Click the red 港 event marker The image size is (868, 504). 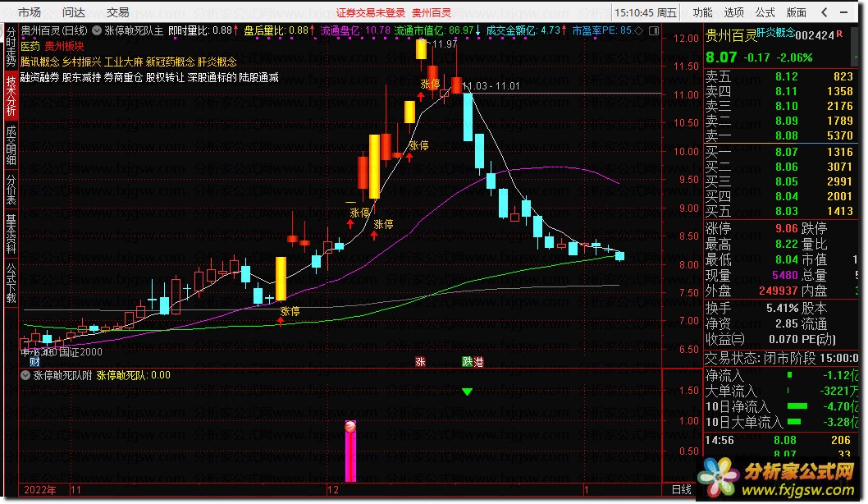pos(479,362)
